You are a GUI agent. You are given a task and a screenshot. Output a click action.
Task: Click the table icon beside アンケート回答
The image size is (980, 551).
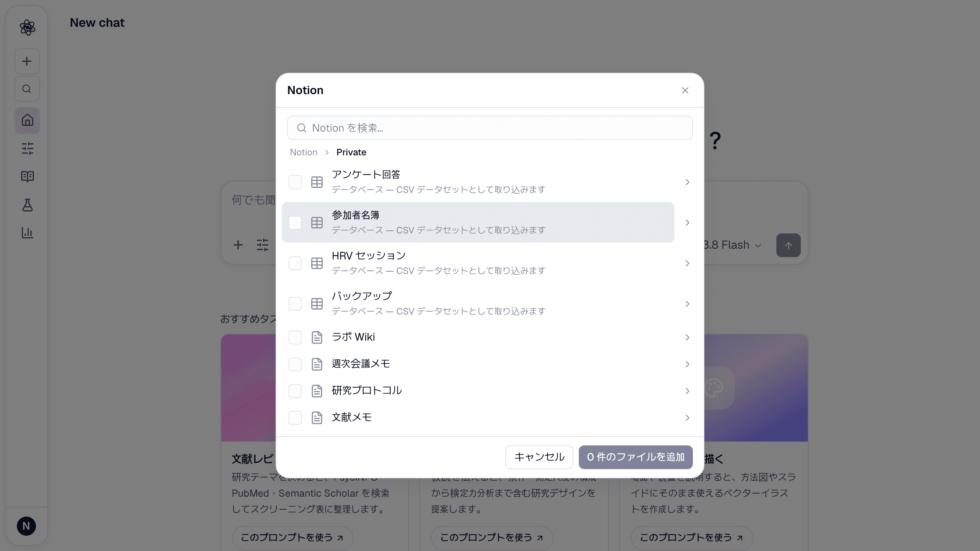tap(317, 182)
